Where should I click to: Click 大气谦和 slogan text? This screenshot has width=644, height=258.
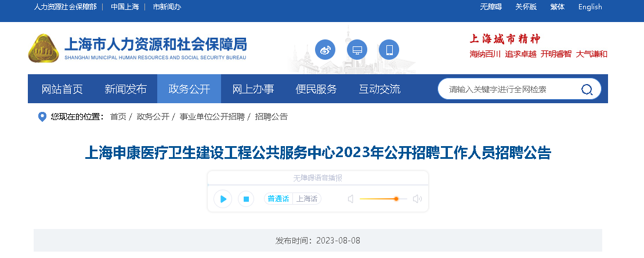coord(591,54)
